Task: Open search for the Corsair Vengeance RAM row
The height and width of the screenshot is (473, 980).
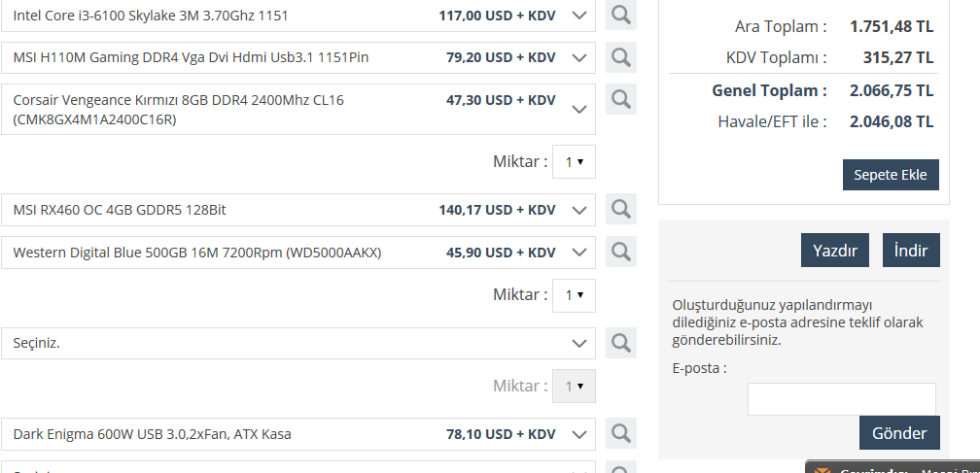Action: point(621,99)
